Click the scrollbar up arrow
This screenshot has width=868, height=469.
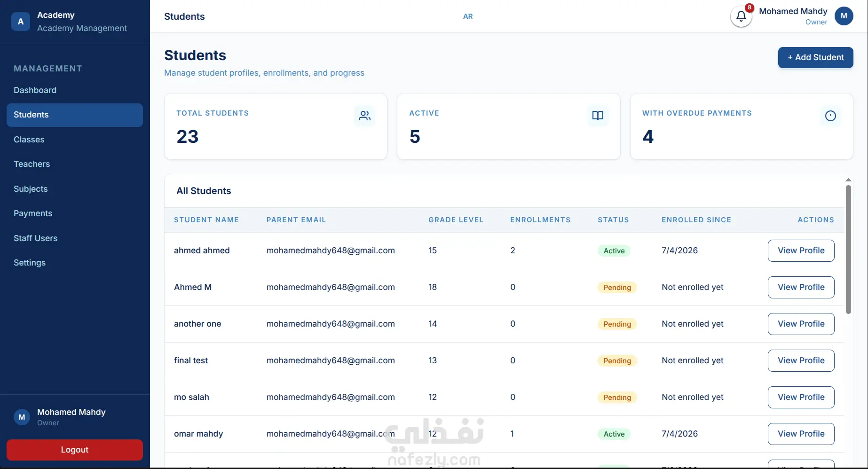click(848, 180)
